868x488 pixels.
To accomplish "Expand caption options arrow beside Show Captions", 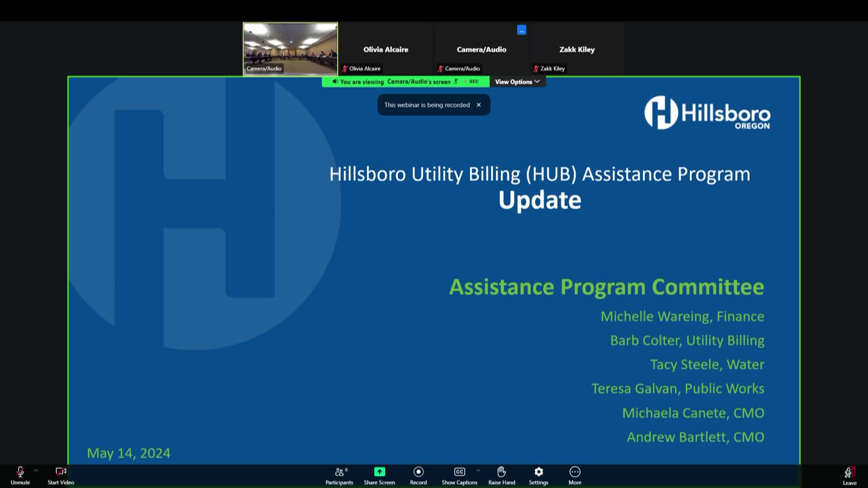I will pos(478,470).
